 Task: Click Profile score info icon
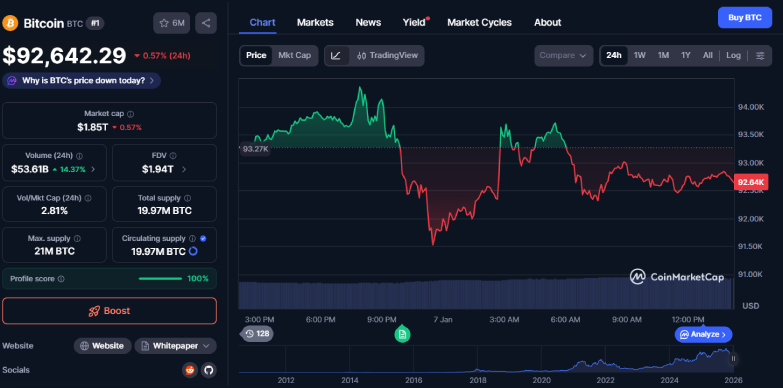coord(61,279)
